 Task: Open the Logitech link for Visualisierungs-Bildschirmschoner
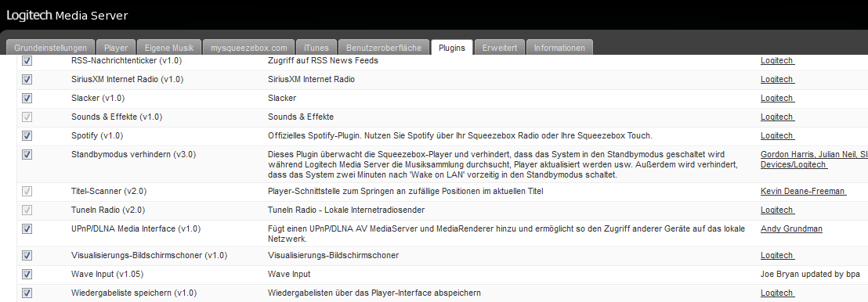tap(777, 255)
